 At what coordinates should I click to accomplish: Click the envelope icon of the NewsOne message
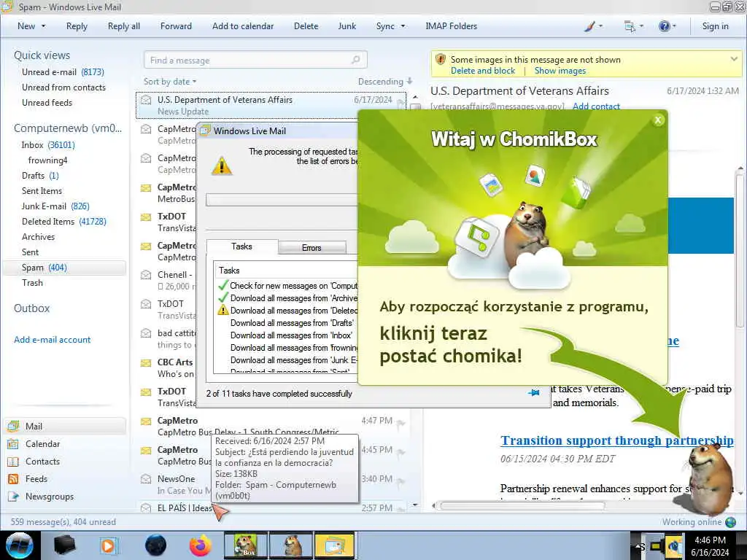(146, 479)
